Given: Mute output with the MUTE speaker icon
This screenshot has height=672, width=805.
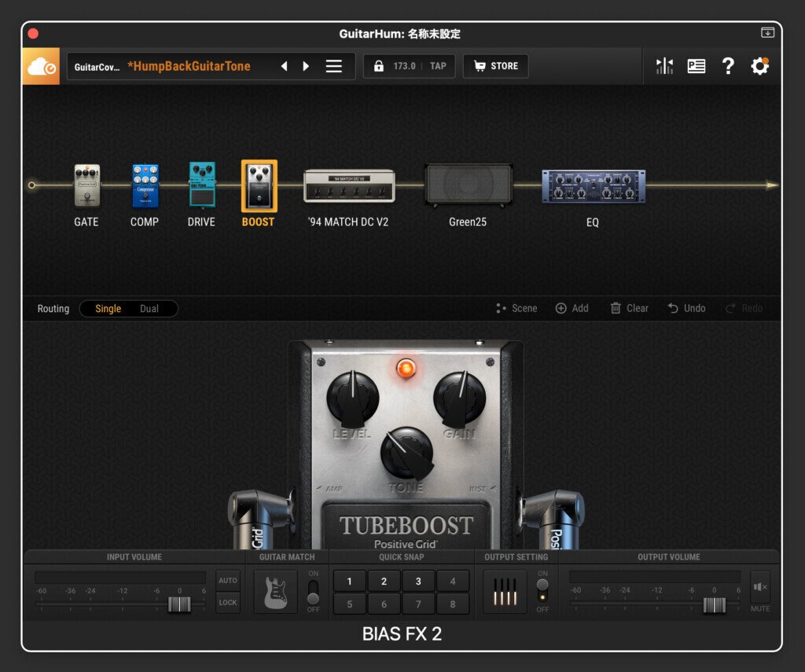Looking at the screenshot, I should pos(760,587).
